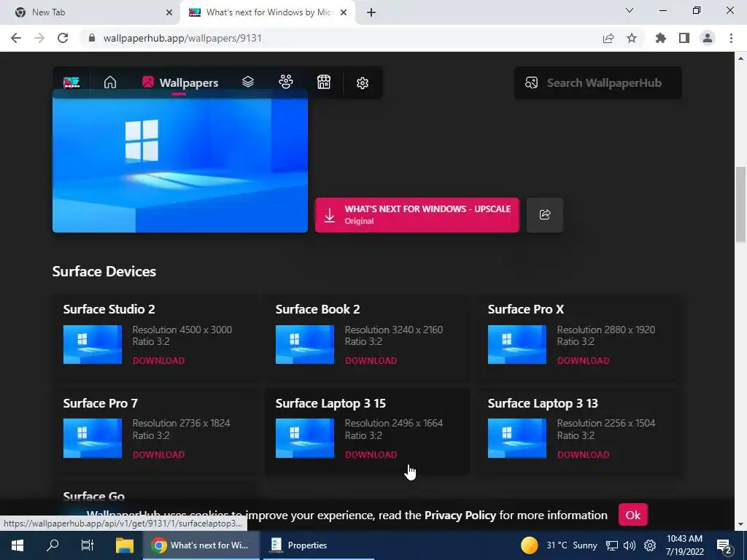Download the Surface Studio 2 wallpaper

pyautogui.click(x=158, y=360)
